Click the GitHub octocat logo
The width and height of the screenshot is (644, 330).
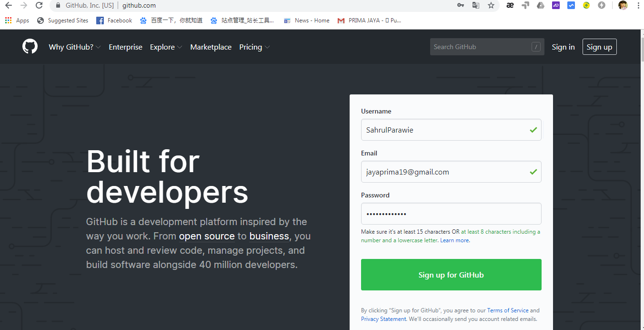tap(30, 47)
